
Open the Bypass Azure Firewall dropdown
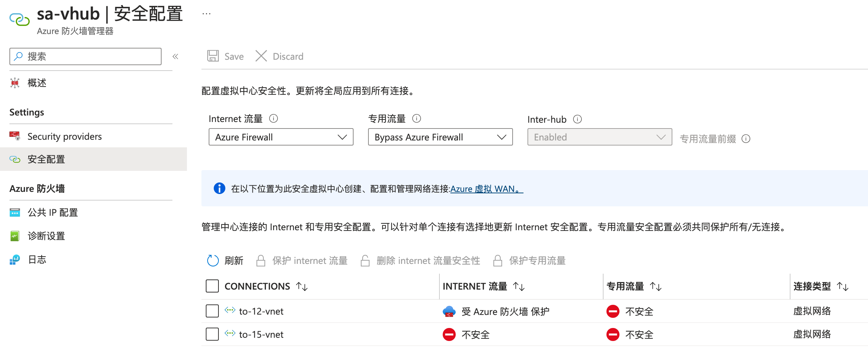[x=441, y=137]
